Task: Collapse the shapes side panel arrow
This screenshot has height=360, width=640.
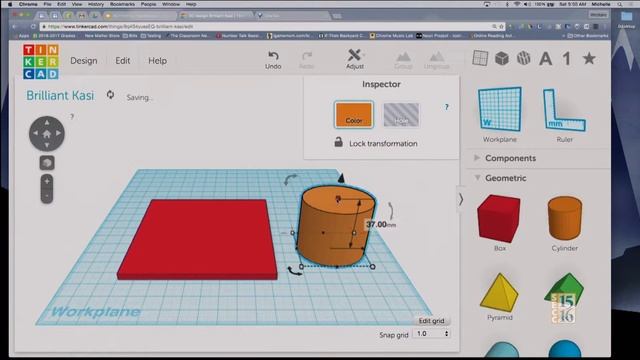Action: (x=460, y=200)
